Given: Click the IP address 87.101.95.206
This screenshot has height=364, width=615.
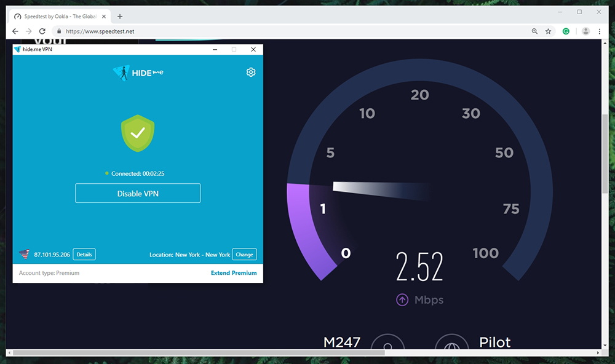Looking at the screenshot, I should point(52,255).
